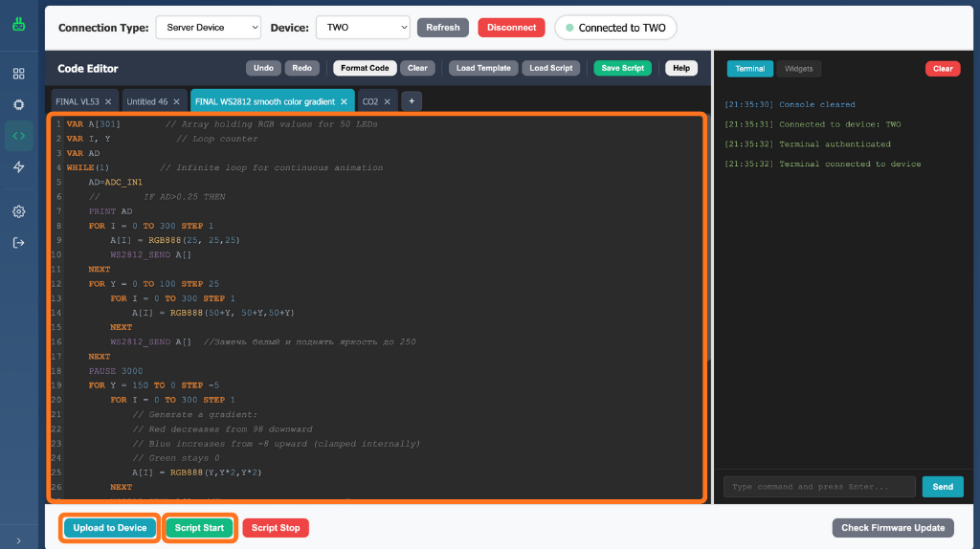Open the Device dropdown showing TWO
The height and width of the screenshot is (549, 980).
tap(362, 28)
